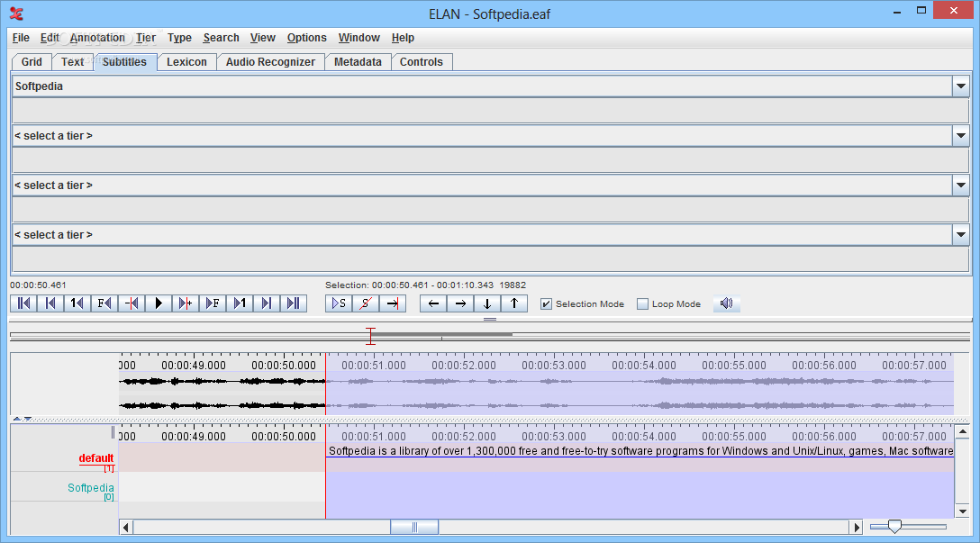Screen dimensions: 980x543
Task: Click tier viewer scroll up arrow
Action: [x=963, y=431]
